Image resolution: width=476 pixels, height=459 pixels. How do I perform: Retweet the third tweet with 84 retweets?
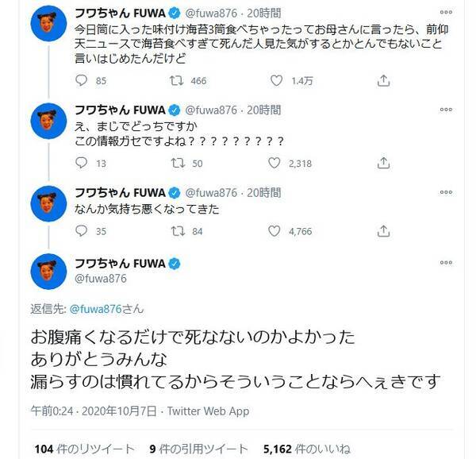pyautogui.click(x=177, y=231)
